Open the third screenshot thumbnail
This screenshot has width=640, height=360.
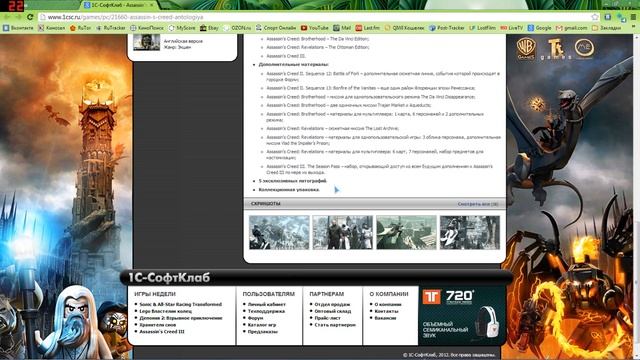click(406, 233)
